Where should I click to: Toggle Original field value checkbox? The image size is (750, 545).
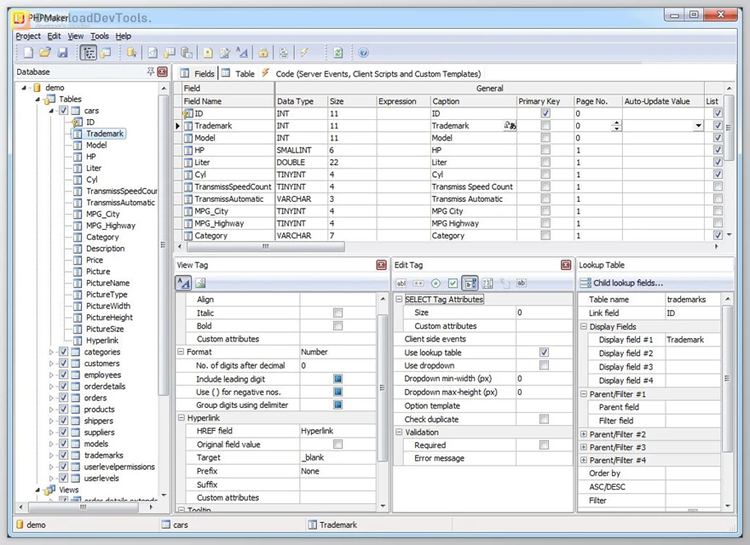tap(338, 444)
